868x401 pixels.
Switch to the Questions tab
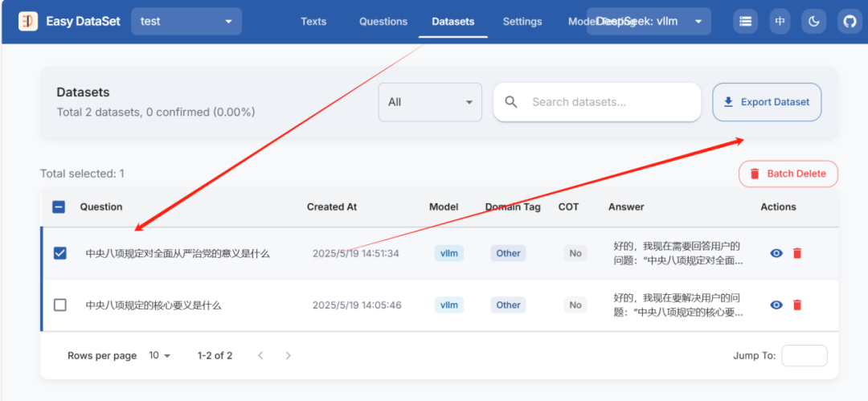tap(383, 22)
